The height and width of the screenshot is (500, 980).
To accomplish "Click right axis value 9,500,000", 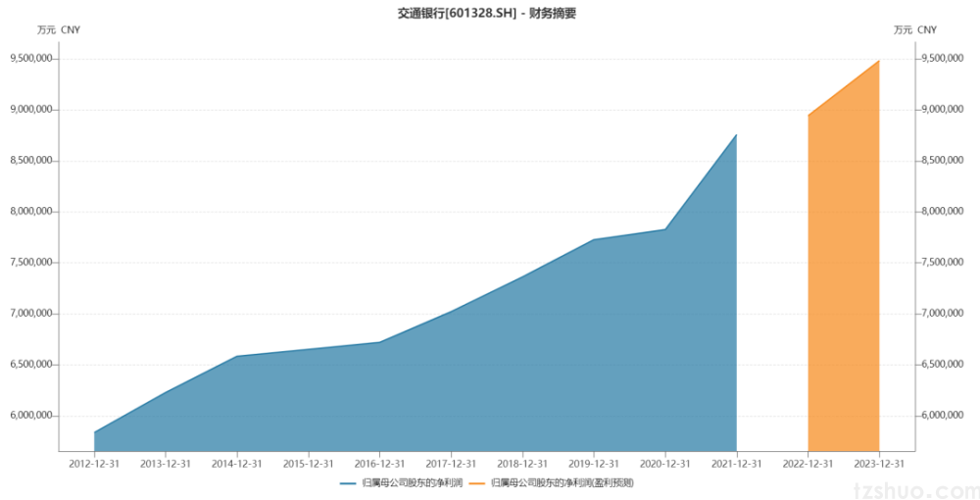I will [x=943, y=58].
